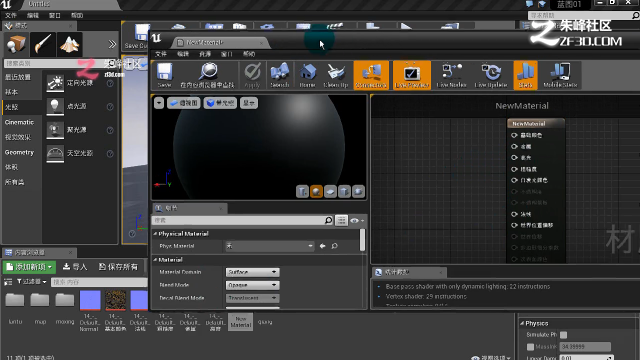Select cube preview mesh icon
Screen dimensions: 640x360
tap(344, 191)
